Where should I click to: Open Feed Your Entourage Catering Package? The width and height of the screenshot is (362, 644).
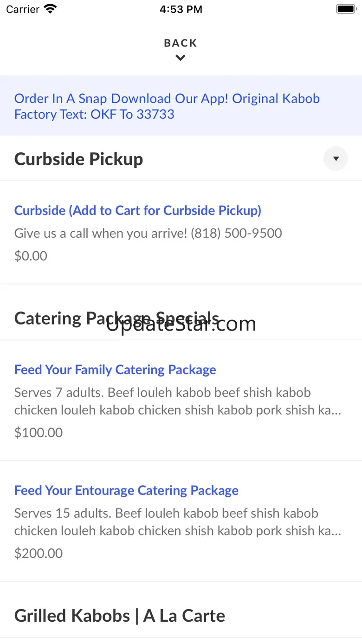[x=126, y=490]
